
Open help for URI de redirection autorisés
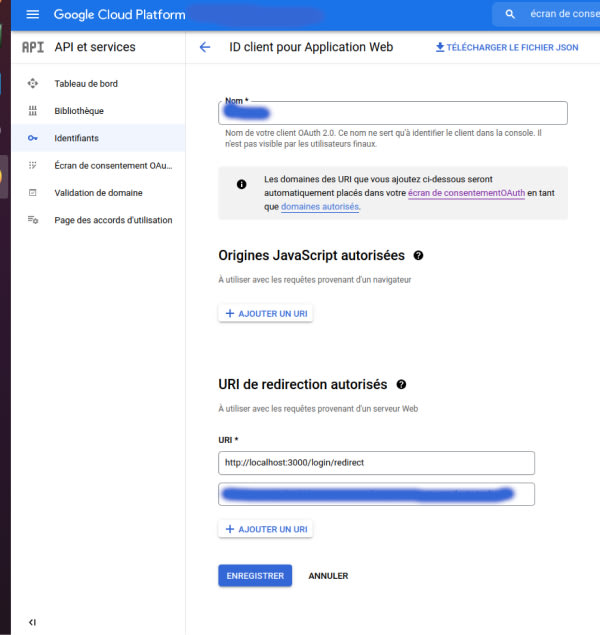tap(401, 384)
